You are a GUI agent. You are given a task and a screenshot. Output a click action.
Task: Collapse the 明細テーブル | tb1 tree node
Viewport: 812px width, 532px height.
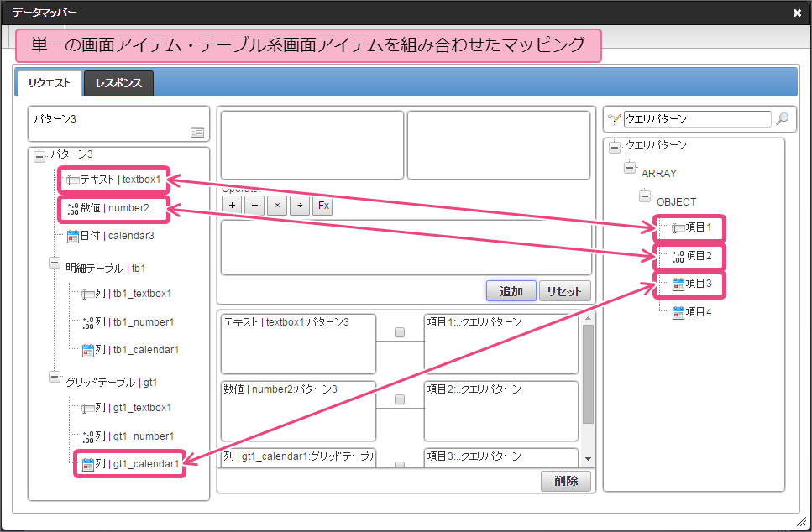(55, 264)
